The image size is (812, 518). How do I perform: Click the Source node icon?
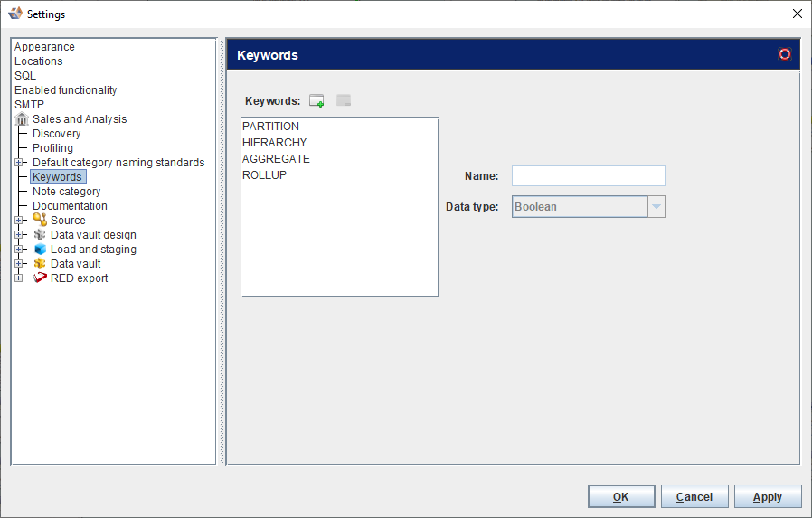(x=40, y=221)
